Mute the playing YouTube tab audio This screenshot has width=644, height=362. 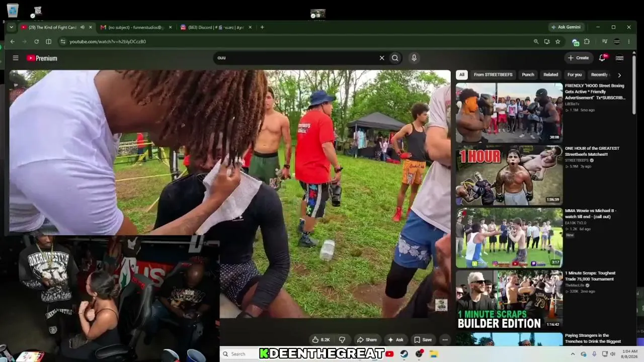pyautogui.click(x=82, y=27)
